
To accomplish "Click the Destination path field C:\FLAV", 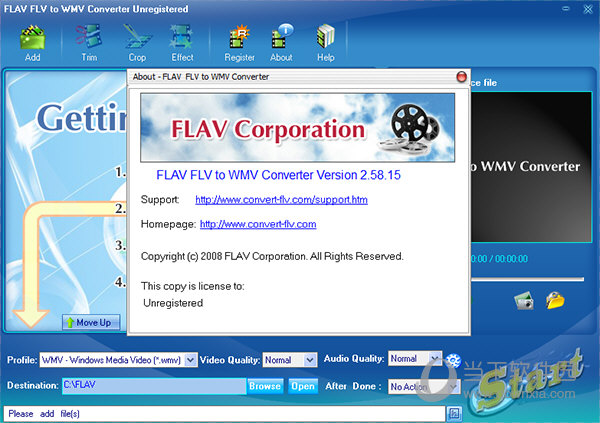I will point(154,386).
